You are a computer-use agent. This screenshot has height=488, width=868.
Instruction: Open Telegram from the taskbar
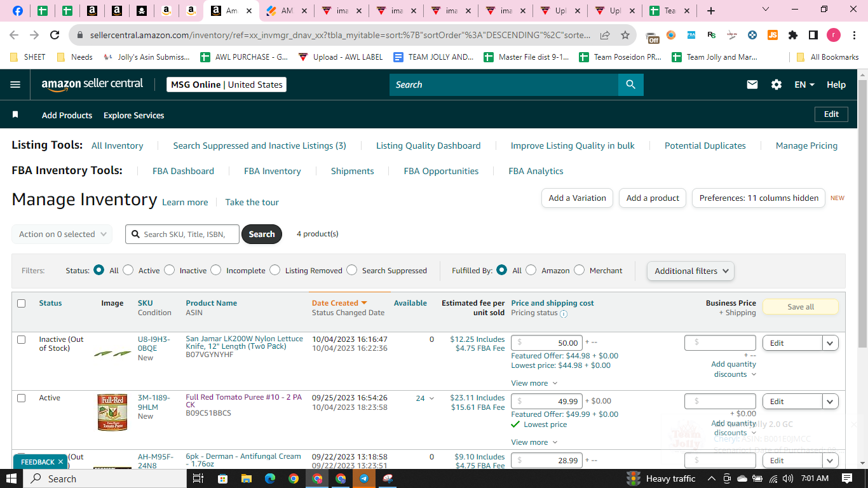(364, 478)
